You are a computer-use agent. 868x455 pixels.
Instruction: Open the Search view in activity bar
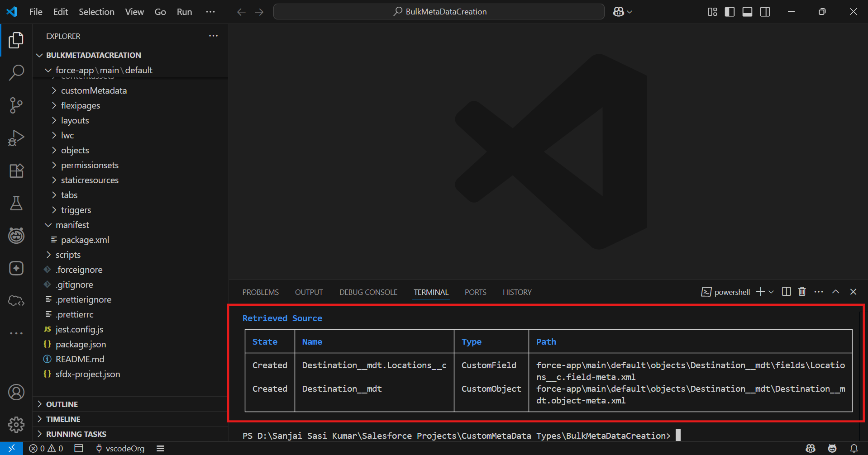pos(16,72)
